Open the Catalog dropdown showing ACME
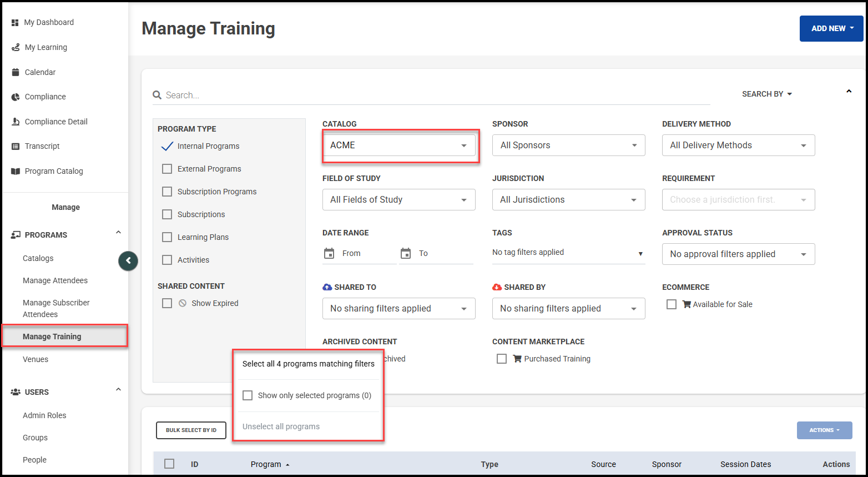868x477 pixels. (x=398, y=145)
